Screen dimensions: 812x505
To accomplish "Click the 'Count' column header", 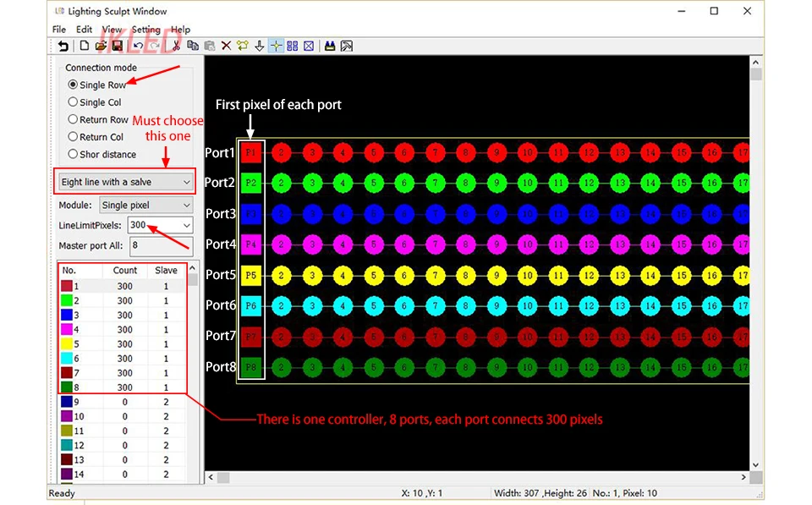I will (125, 271).
